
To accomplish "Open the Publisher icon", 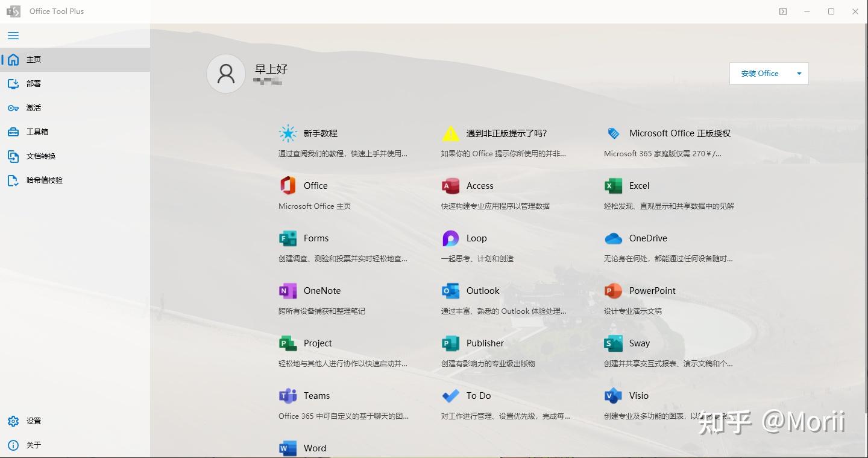I will tap(451, 343).
